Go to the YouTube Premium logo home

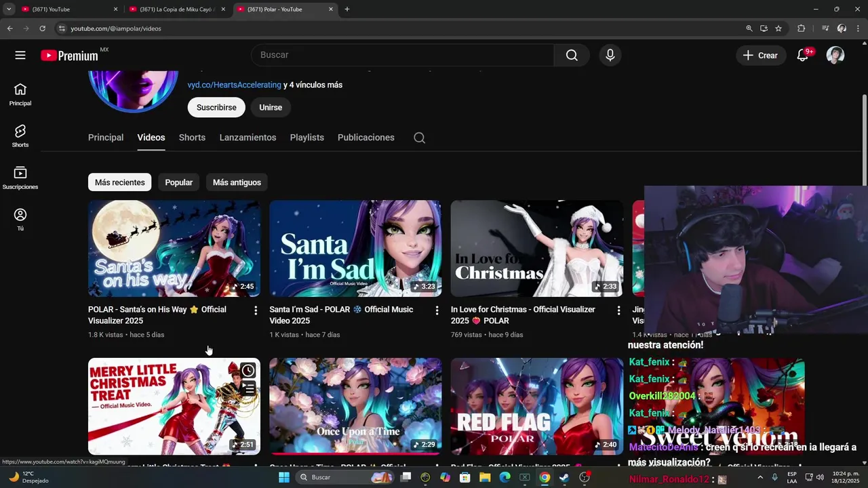(x=70, y=56)
